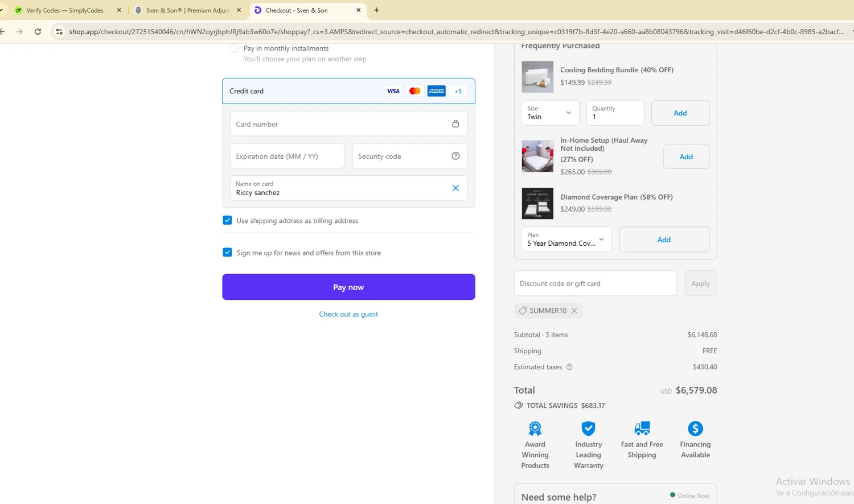The width and height of the screenshot is (854, 504).
Task: Uncheck Sign me up for news and offers
Action: pos(227,252)
